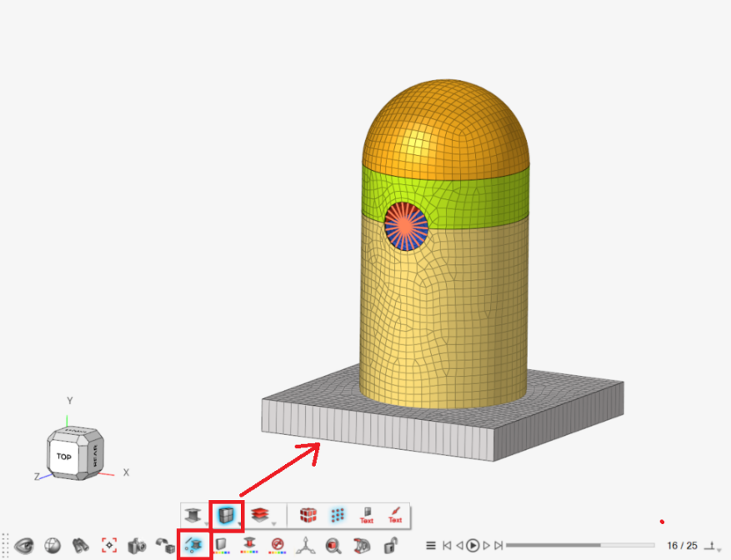This screenshot has height=560, width=731.
Task: Click the crosshair fit-to-view icon
Action: pos(108,544)
